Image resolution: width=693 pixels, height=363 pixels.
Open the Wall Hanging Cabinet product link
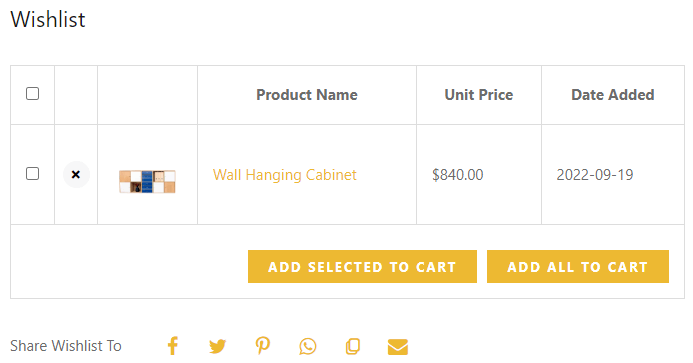tap(285, 175)
